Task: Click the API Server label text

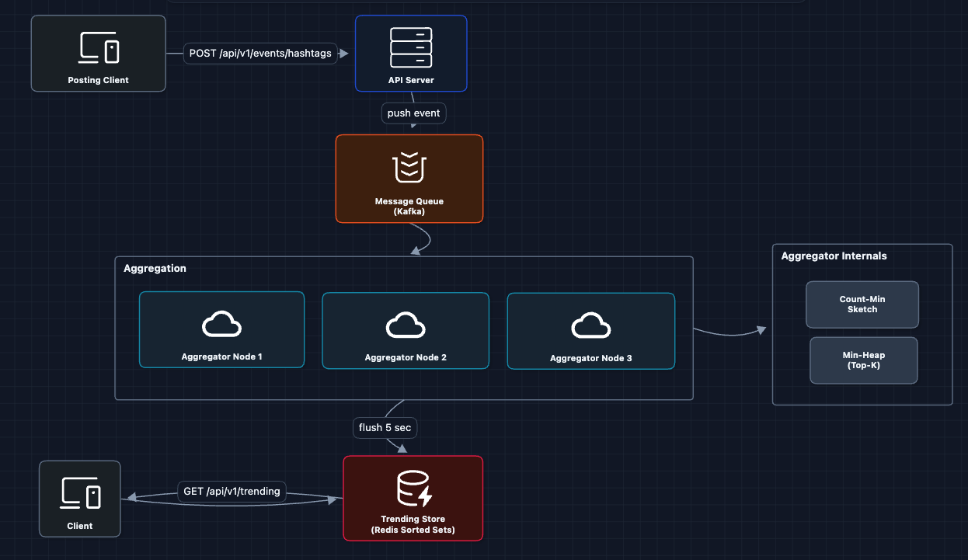Action: 410,80
